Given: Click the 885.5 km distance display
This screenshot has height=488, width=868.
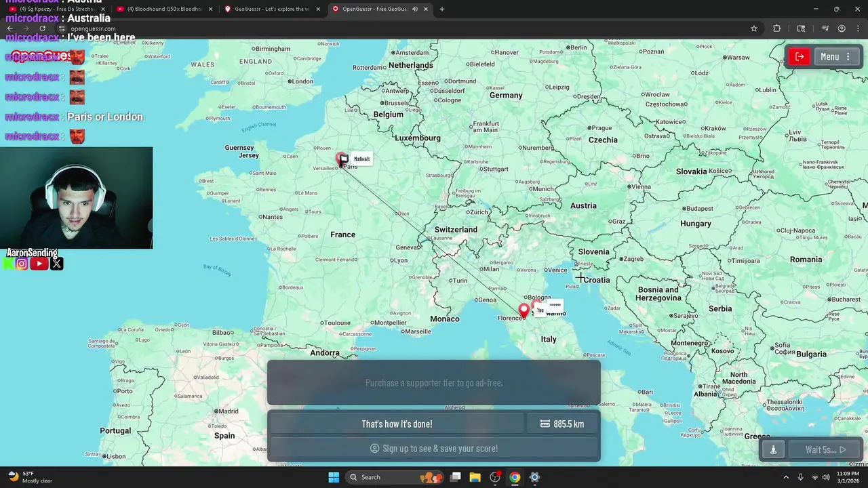Looking at the screenshot, I should (562, 424).
